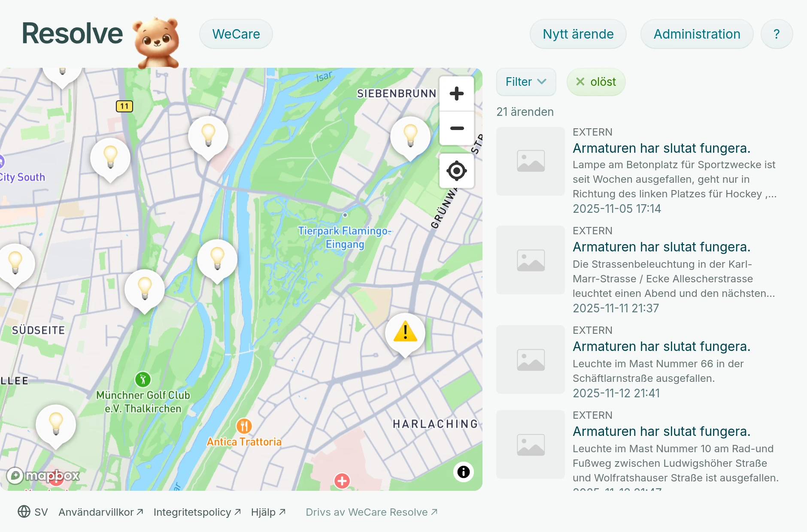Locate my position with the crosshair button
This screenshot has height=532, width=807.
click(457, 171)
